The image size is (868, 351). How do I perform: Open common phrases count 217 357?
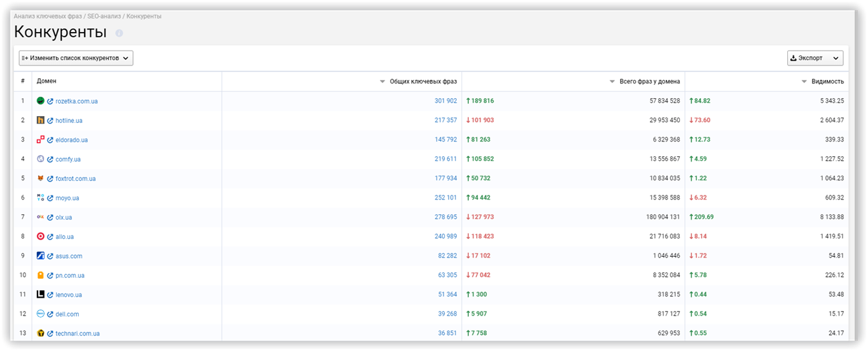click(x=445, y=121)
